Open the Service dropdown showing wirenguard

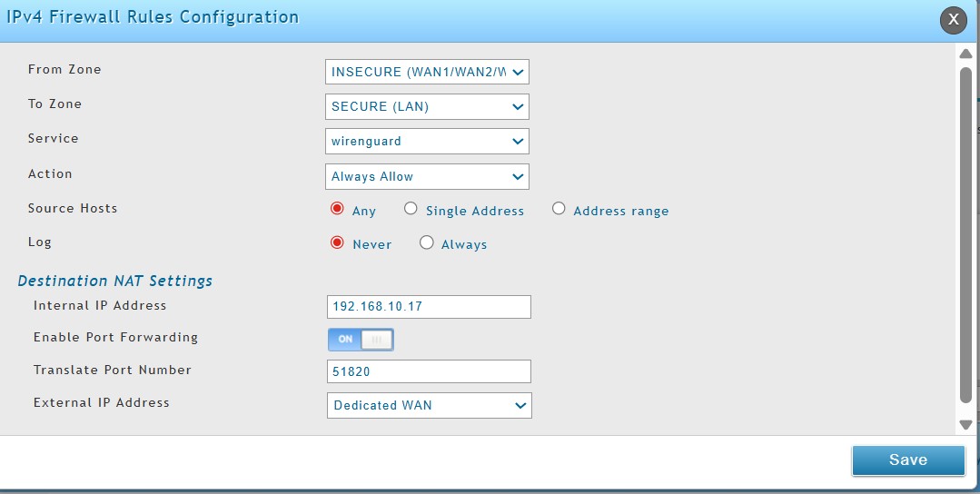(427, 141)
